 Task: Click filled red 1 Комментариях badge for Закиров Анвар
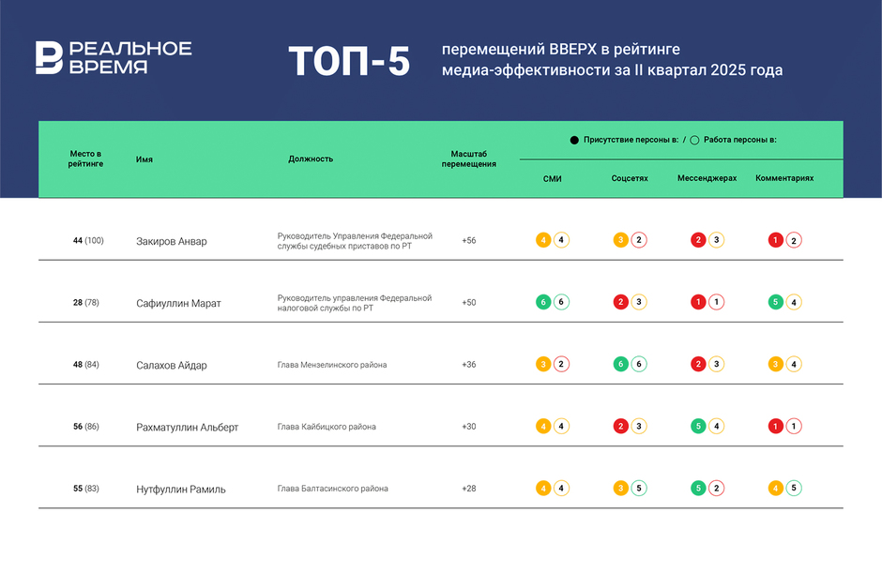point(776,240)
